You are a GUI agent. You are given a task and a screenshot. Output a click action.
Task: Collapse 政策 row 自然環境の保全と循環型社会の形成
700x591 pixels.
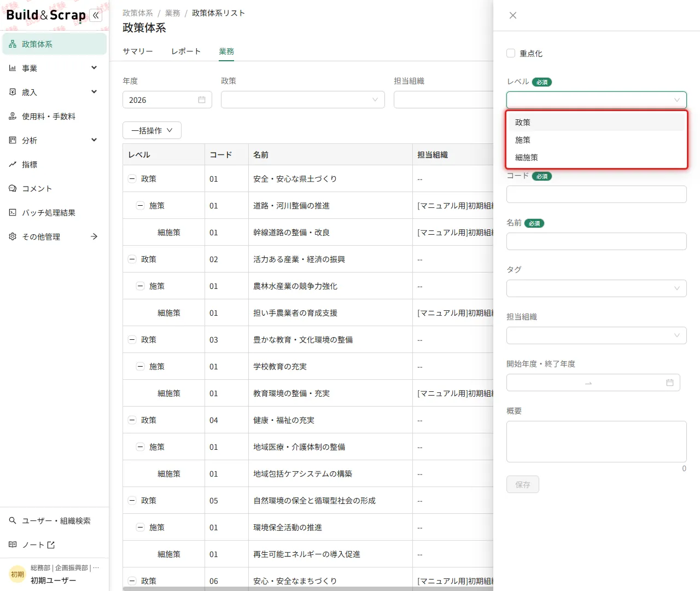132,501
